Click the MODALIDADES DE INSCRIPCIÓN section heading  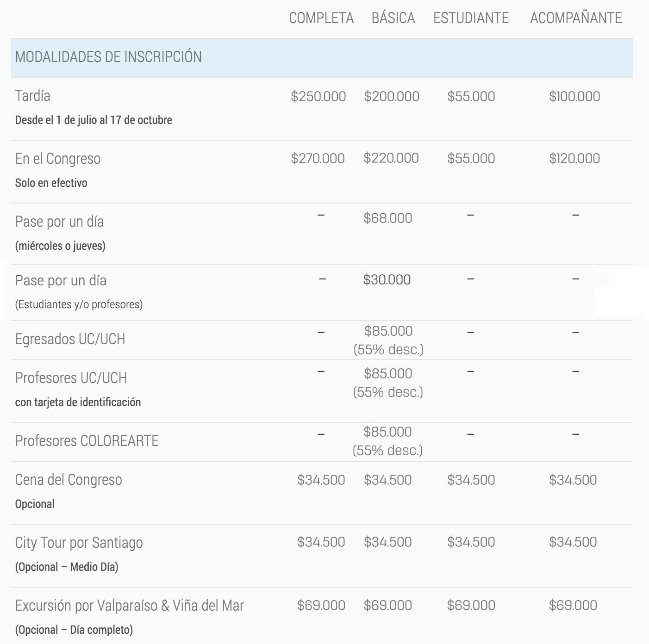click(x=108, y=57)
